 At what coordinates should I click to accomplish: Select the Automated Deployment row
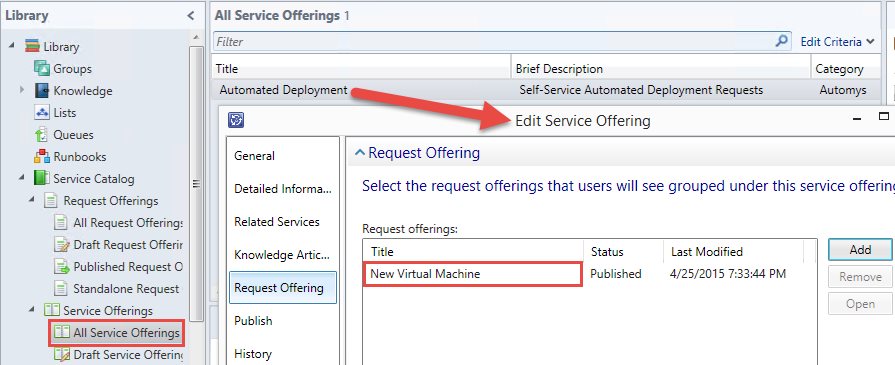pyautogui.click(x=546, y=90)
